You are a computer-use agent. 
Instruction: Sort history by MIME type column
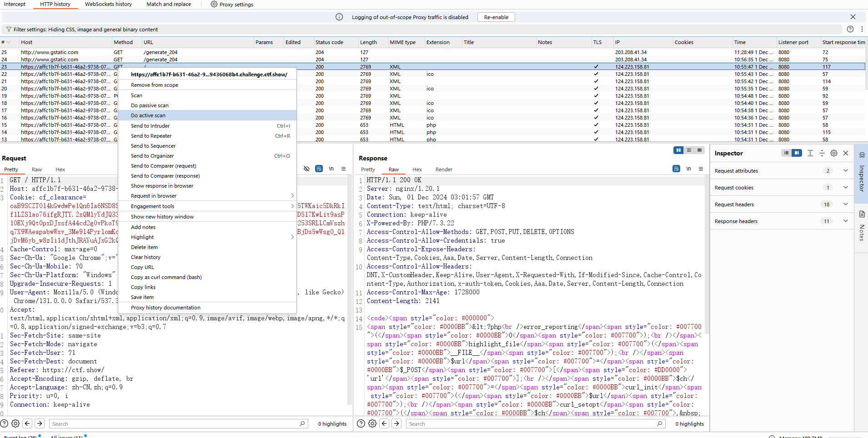point(402,42)
